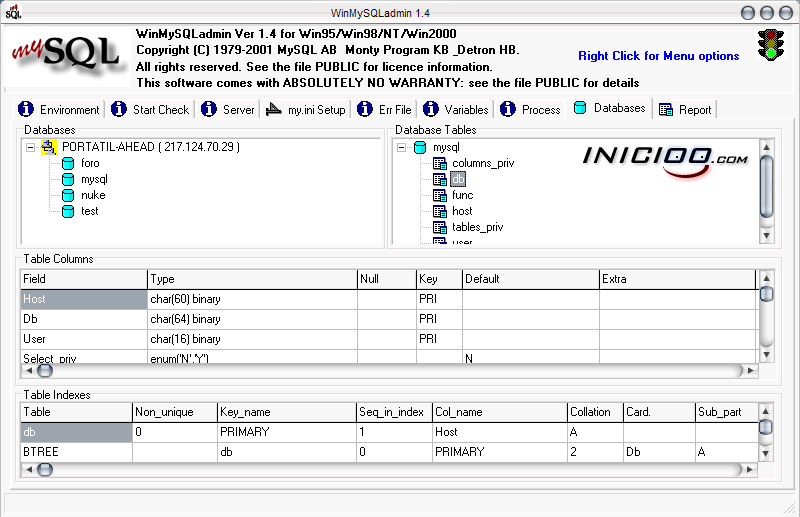800x517 pixels.
Task: Click the 'char(16) binary' type cell
Action: pyautogui.click(x=252, y=339)
